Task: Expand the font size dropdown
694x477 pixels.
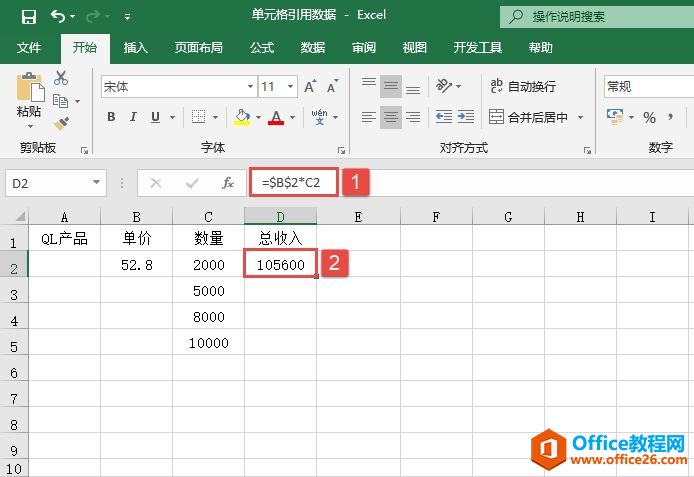Action: [x=292, y=87]
